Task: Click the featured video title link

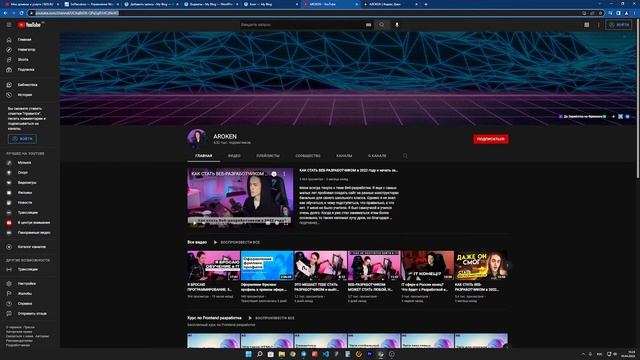Action: tap(349, 170)
